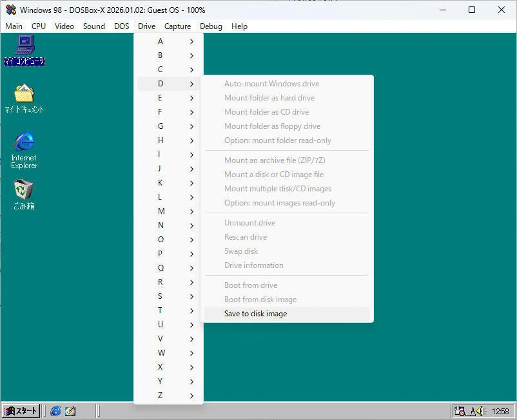Image resolution: width=517 pixels, height=420 pixels.
Task: Expand drive A submenu
Action: [x=168, y=41]
